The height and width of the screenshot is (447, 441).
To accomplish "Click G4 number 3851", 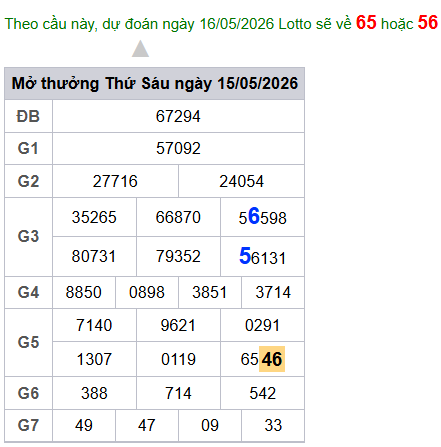I will pos(210,292).
